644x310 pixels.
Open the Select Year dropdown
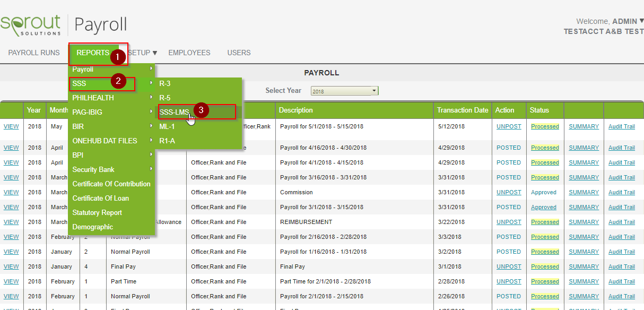[344, 91]
